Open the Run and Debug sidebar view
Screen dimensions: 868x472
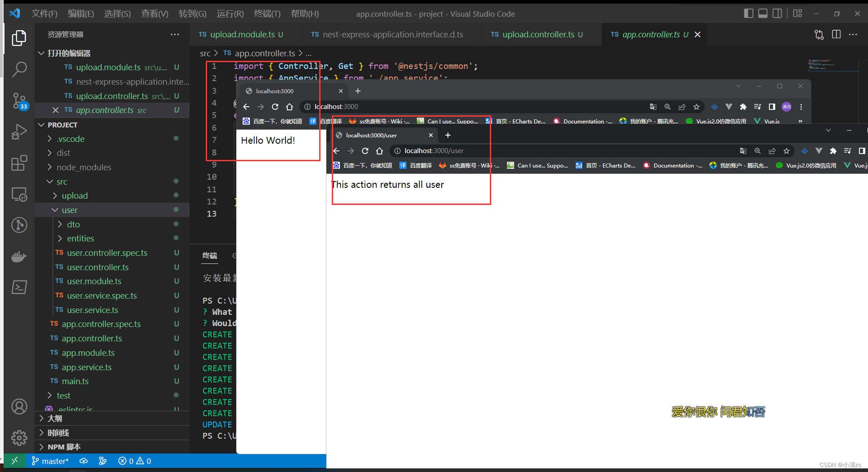point(19,132)
